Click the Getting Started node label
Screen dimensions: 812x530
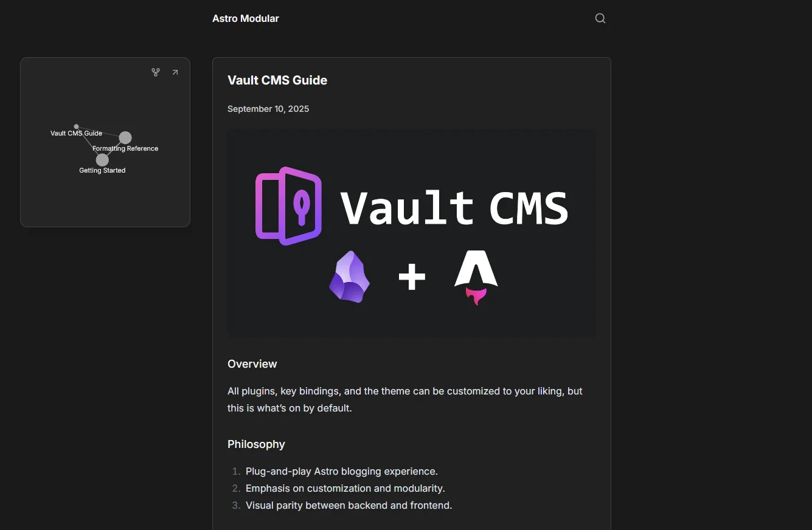click(102, 171)
